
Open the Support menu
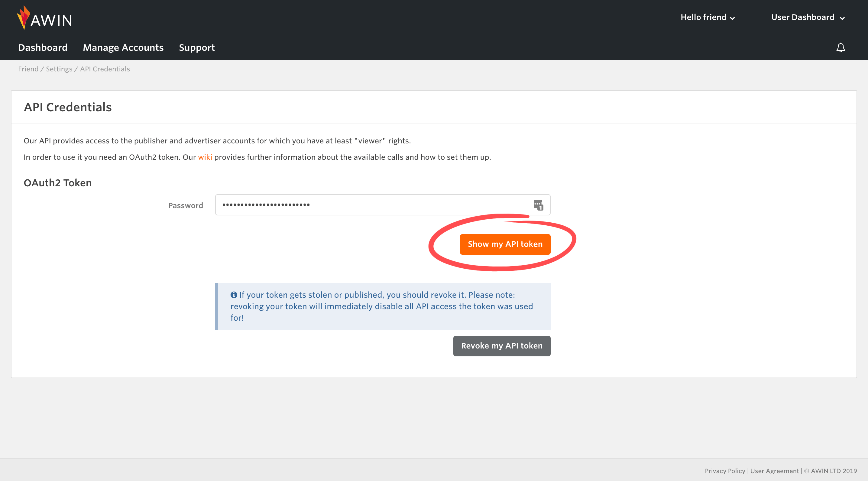point(197,47)
